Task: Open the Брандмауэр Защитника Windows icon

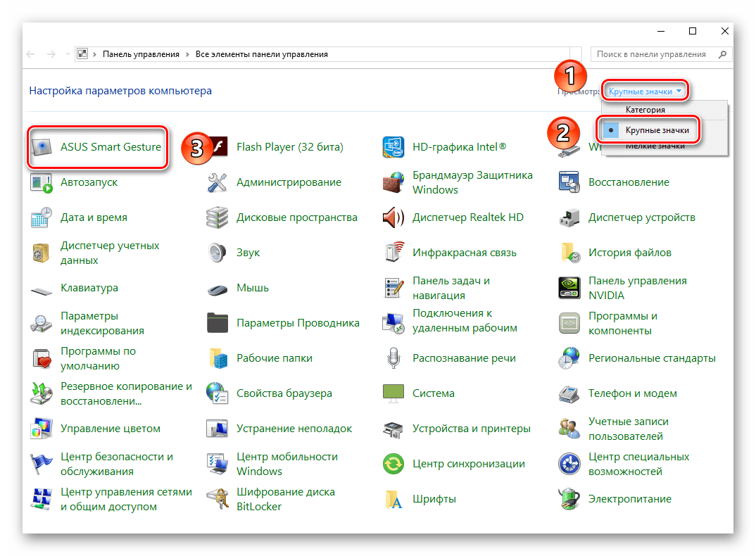Action: [x=393, y=182]
